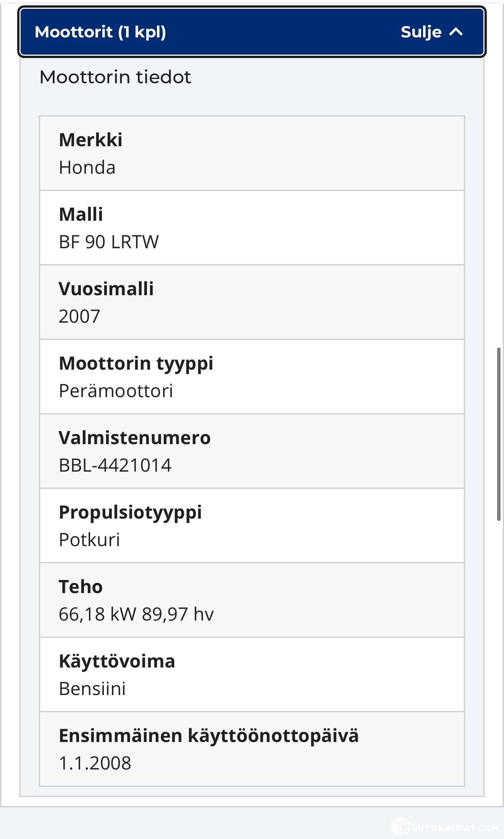The height and width of the screenshot is (839, 504).
Task: Click the Ensimmäinen käyttöönottopäivä date 1.1.2008
Action: (x=95, y=763)
